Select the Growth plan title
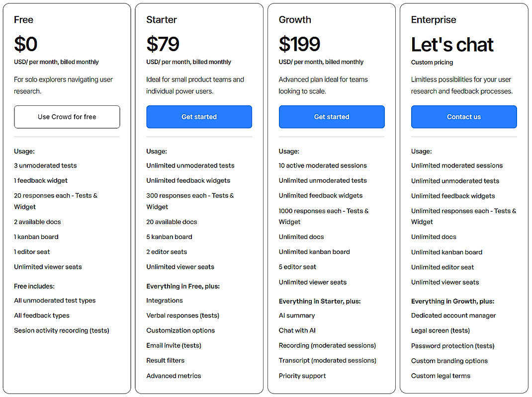This screenshot has width=532, height=397. coord(294,20)
